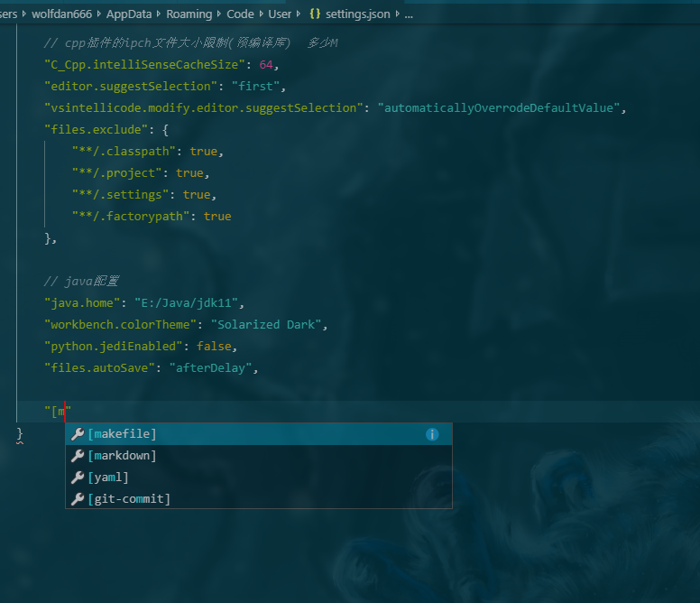Click the value 64 of intelliSenseCacheSize
The image size is (700, 603).
tap(266, 65)
